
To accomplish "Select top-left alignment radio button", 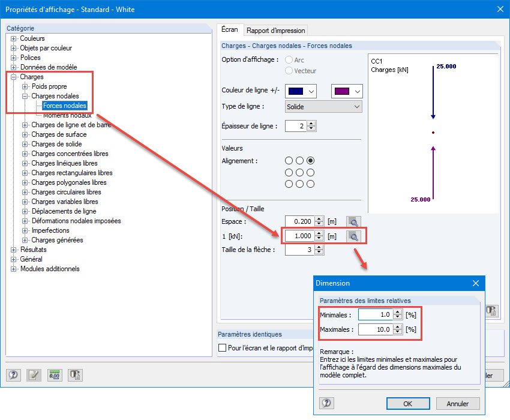I will (289, 161).
